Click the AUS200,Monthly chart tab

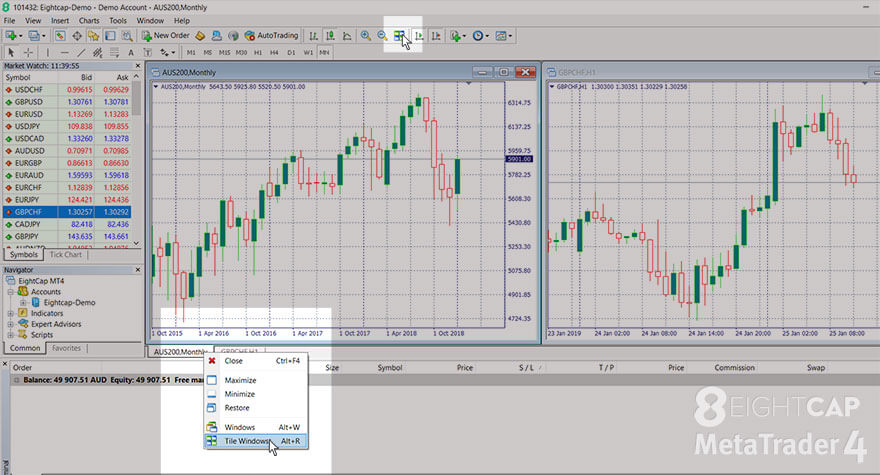[181, 351]
